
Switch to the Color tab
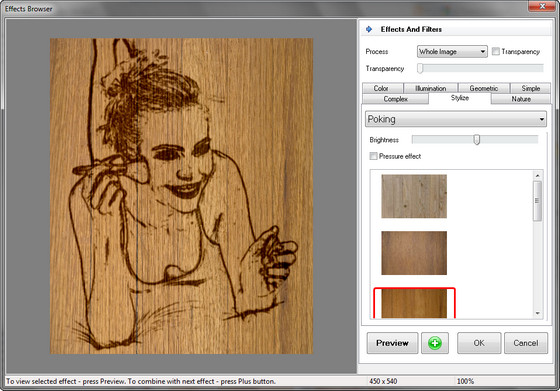[x=381, y=88]
